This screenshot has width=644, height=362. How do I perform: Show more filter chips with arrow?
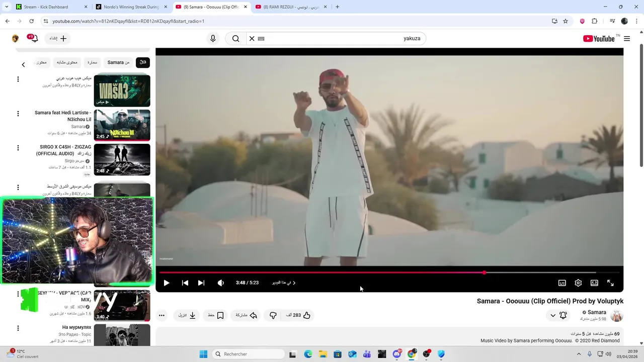23,64
